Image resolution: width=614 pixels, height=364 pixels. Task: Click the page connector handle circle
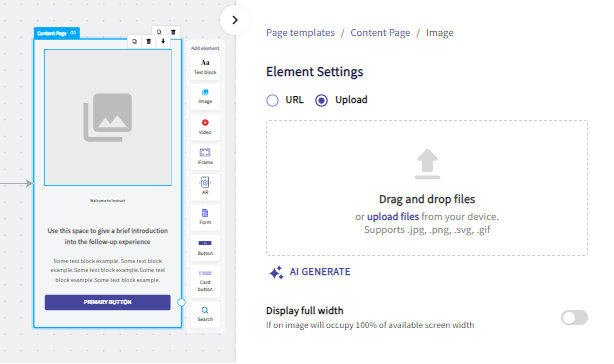(x=181, y=302)
